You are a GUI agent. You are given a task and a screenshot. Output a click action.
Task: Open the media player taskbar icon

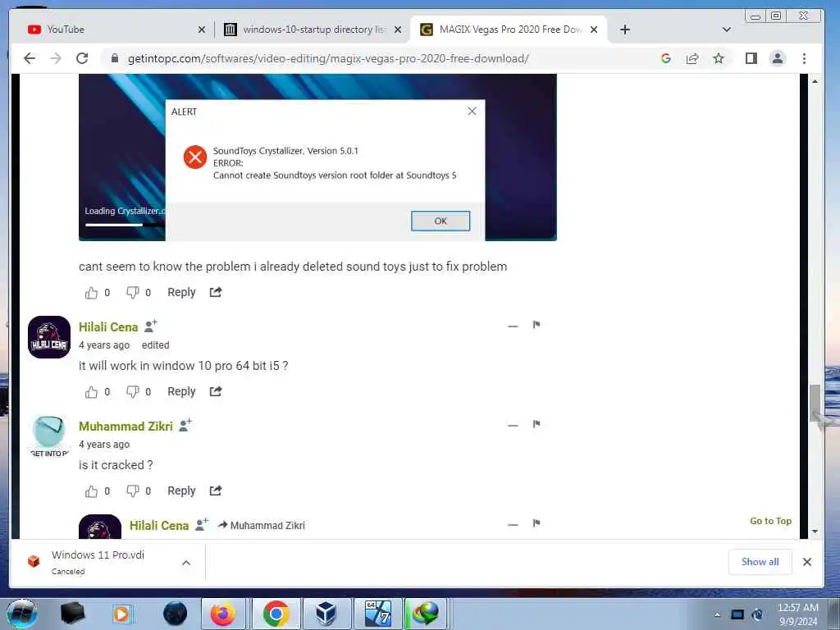[122, 614]
